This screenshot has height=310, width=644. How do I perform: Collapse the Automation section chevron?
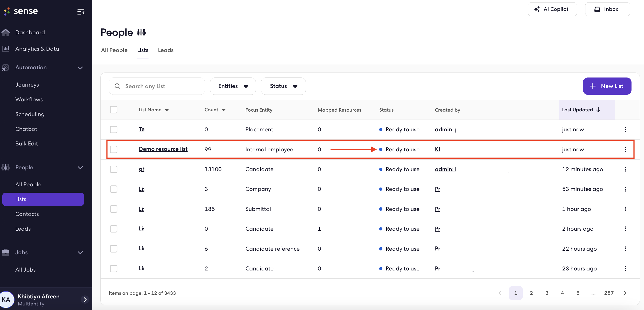[x=80, y=68]
